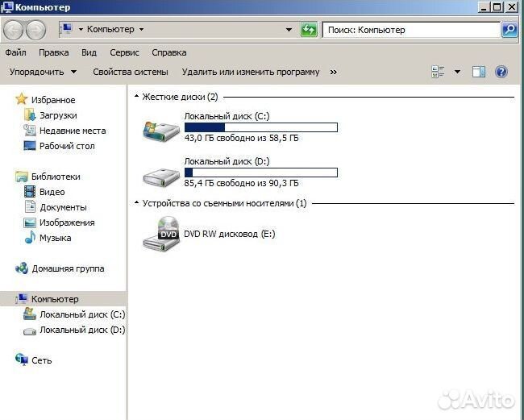Screen dimensions: 524x420
Task: Click Удалить или изменить программу button
Action: coord(251,72)
